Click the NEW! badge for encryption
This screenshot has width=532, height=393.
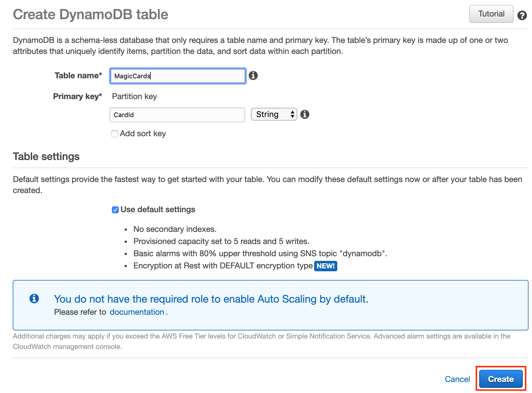pyautogui.click(x=325, y=266)
